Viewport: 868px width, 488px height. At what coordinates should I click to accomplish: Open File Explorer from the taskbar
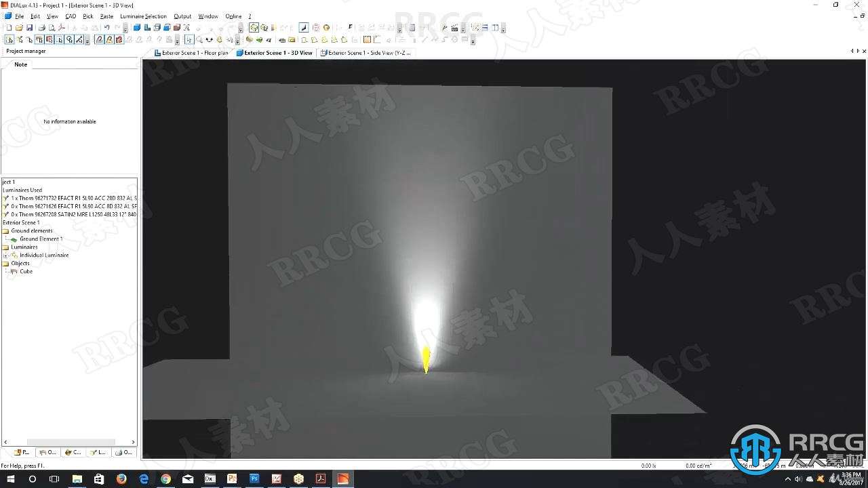tap(77, 479)
